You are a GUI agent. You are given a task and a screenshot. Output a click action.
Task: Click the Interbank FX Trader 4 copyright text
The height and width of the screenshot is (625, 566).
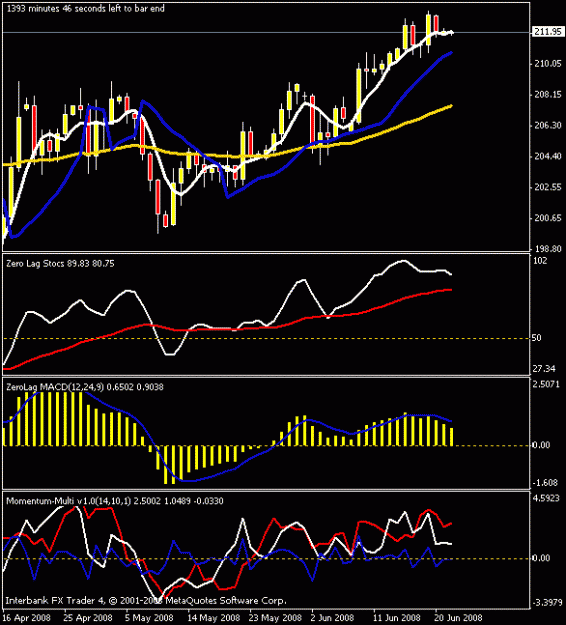click(x=146, y=601)
